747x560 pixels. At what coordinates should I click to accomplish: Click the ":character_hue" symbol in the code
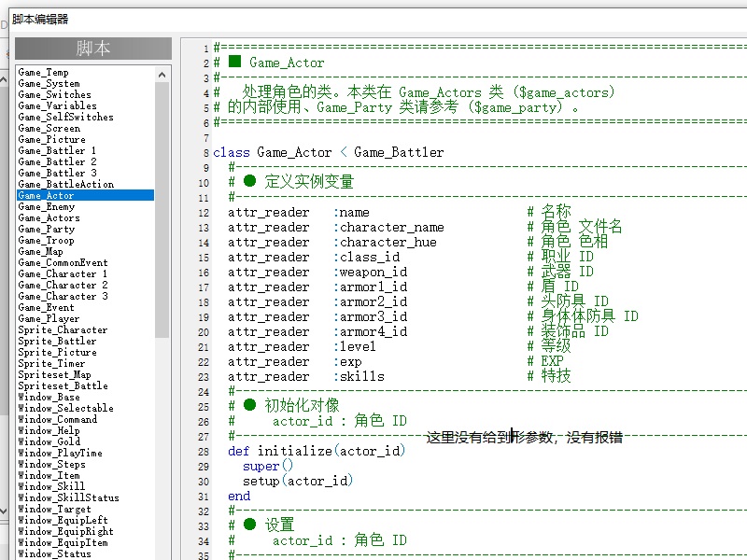[x=385, y=242]
